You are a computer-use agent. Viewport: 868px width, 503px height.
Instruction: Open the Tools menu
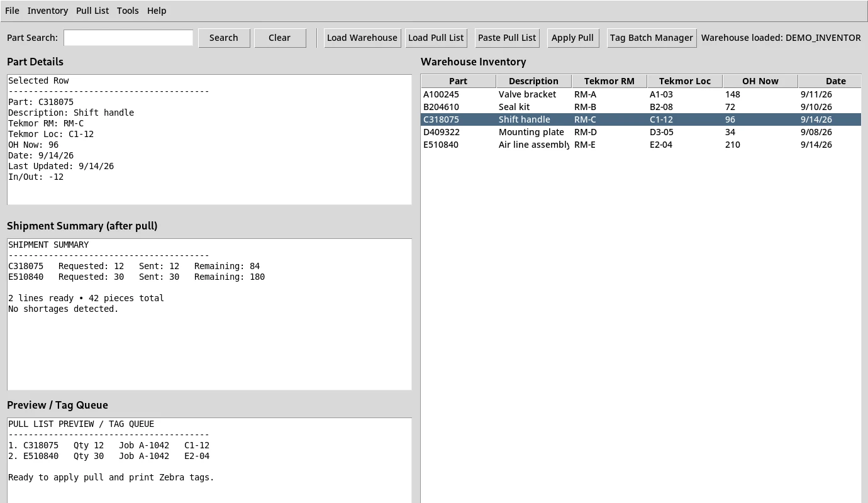coord(128,11)
